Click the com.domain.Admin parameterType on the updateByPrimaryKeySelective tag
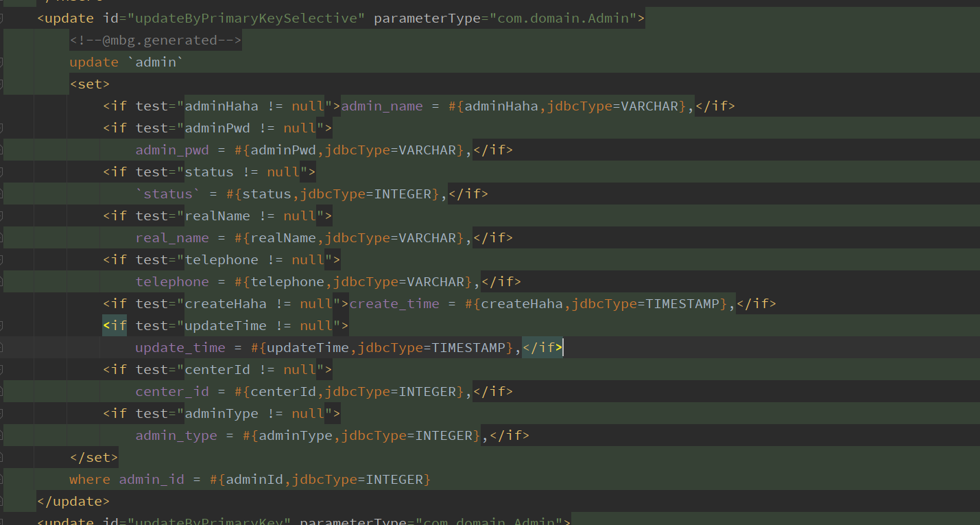 (x=564, y=18)
